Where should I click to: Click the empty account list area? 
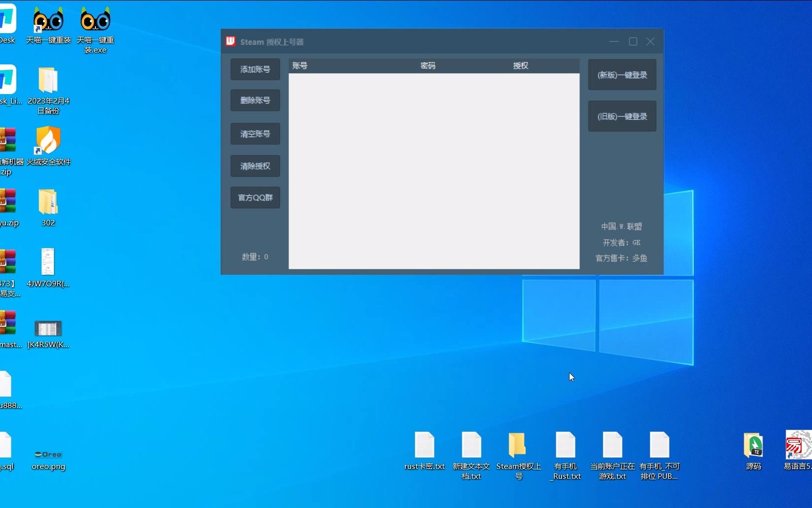tap(434, 171)
